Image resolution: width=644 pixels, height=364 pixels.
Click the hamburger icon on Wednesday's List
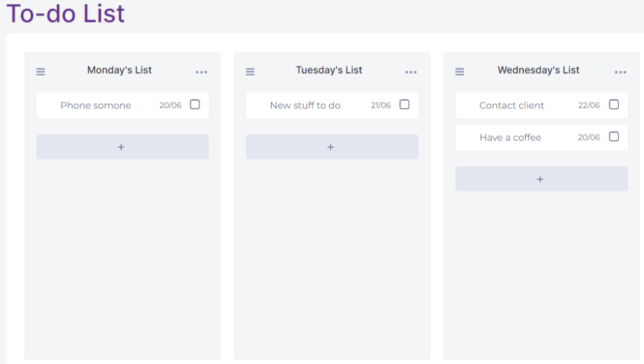460,71
